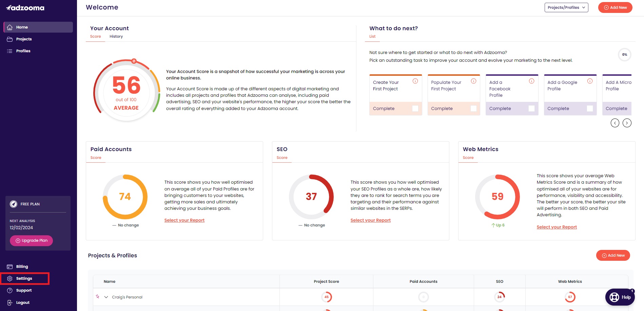
Task: Tick Complete checkbox on Populate Your First Project
Action: (x=473, y=109)
